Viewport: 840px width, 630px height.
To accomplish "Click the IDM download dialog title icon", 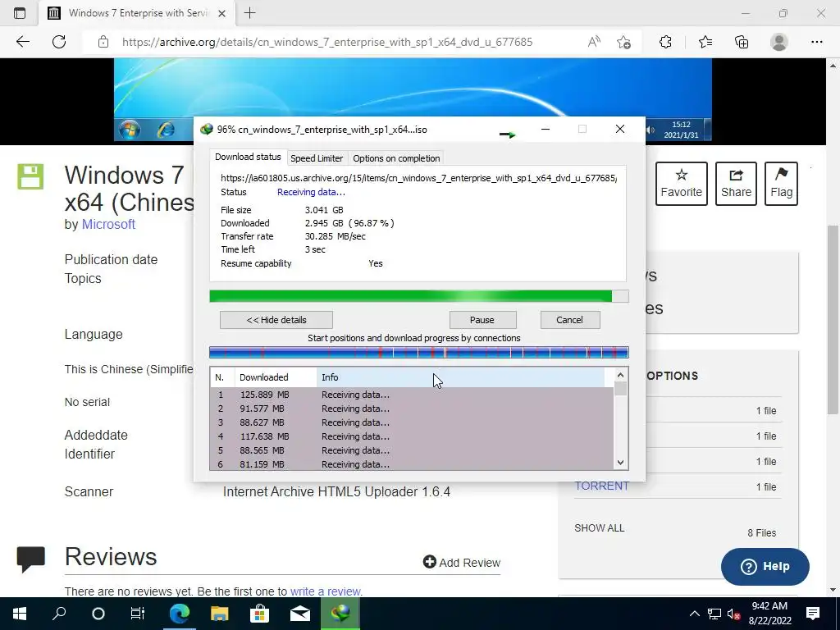I will point(206,129).
